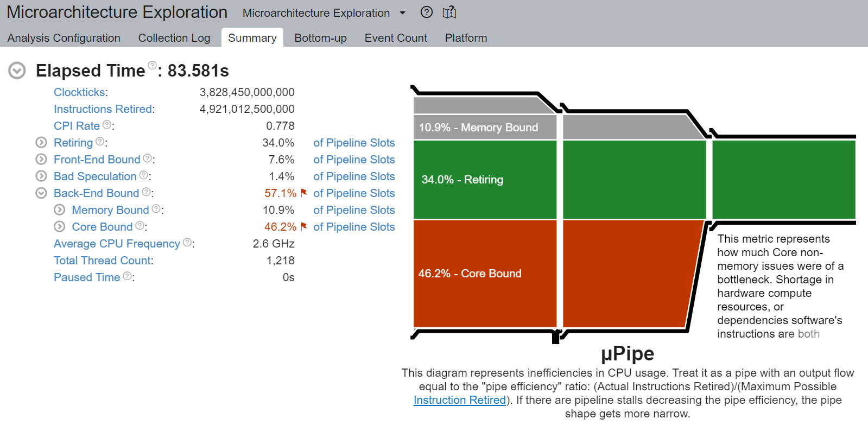Click the Clockticks metric link

pyautogui.click(x=80, y=92)
